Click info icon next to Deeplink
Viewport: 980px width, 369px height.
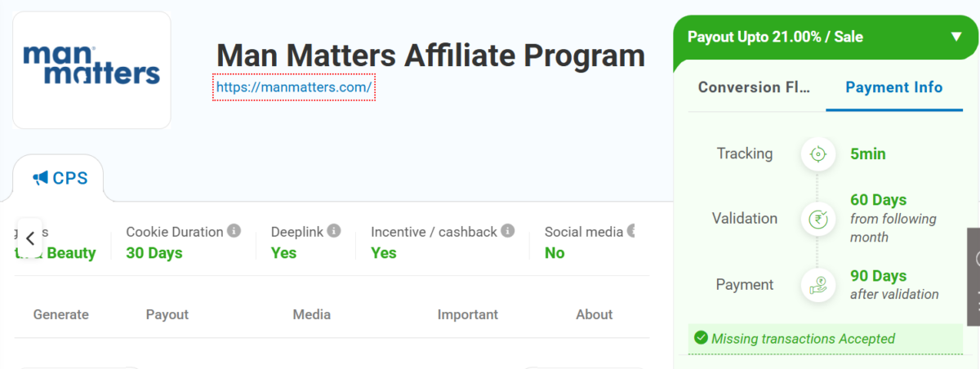[x=334, y=232]
